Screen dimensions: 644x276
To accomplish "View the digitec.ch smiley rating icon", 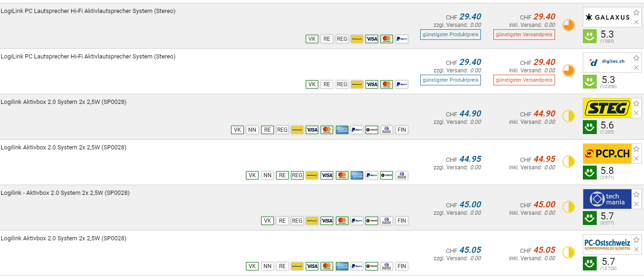I will 590,81.
